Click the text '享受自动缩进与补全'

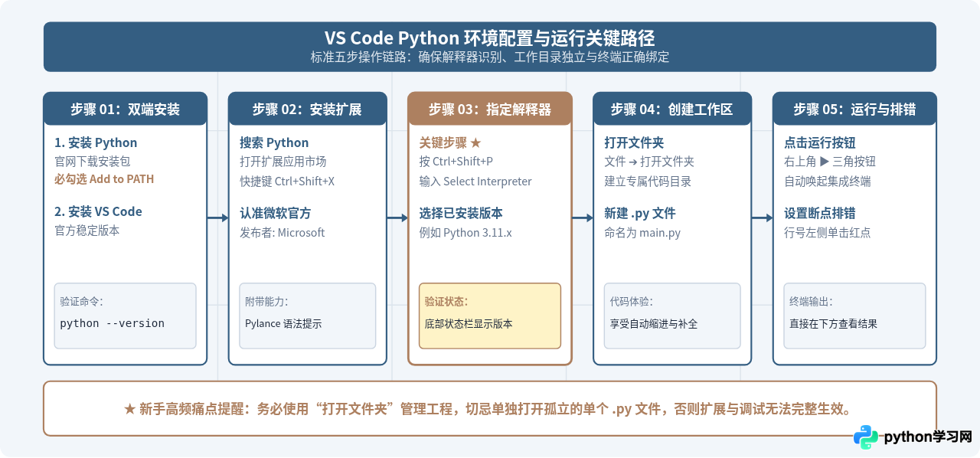654,324
